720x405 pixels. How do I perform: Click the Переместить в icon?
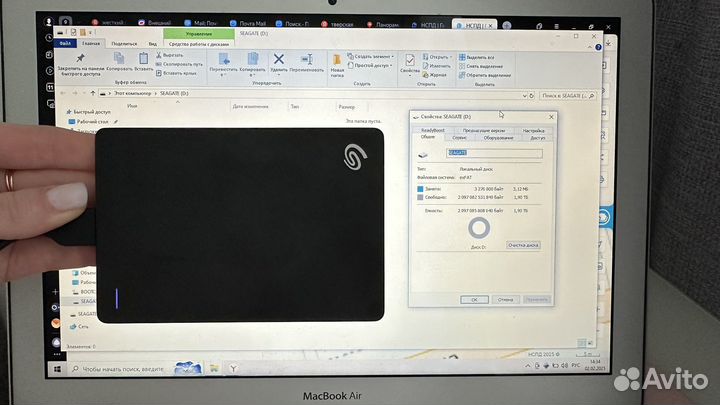224,59
